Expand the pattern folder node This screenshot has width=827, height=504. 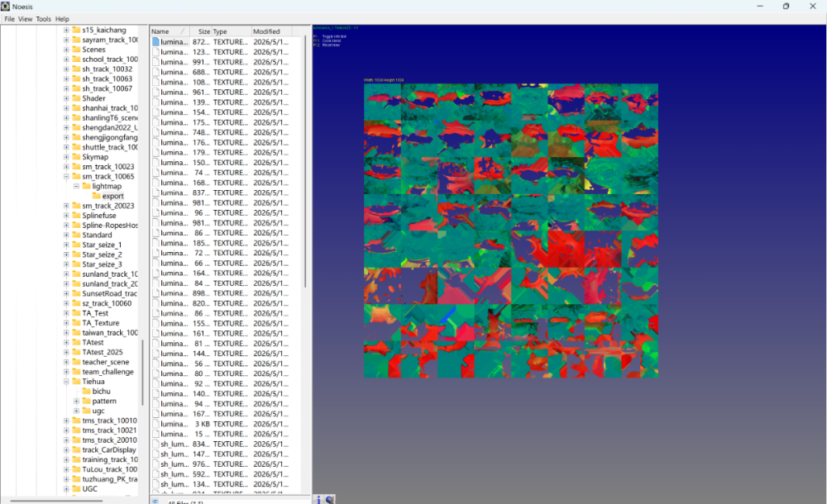point(76,402)
